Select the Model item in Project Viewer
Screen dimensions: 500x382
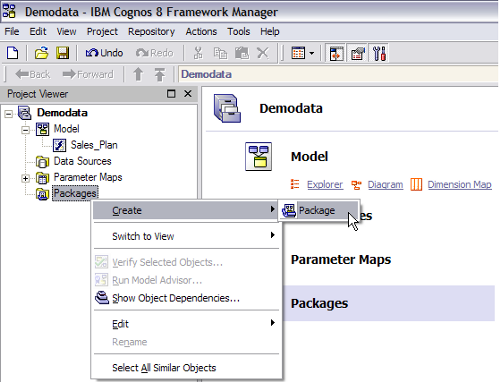tap(67, 129)
